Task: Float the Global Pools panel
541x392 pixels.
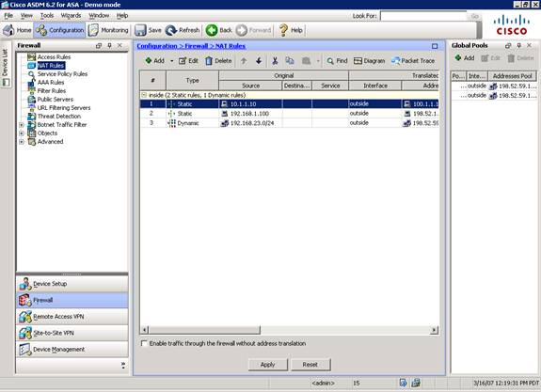Action: [x=508, y=45]
